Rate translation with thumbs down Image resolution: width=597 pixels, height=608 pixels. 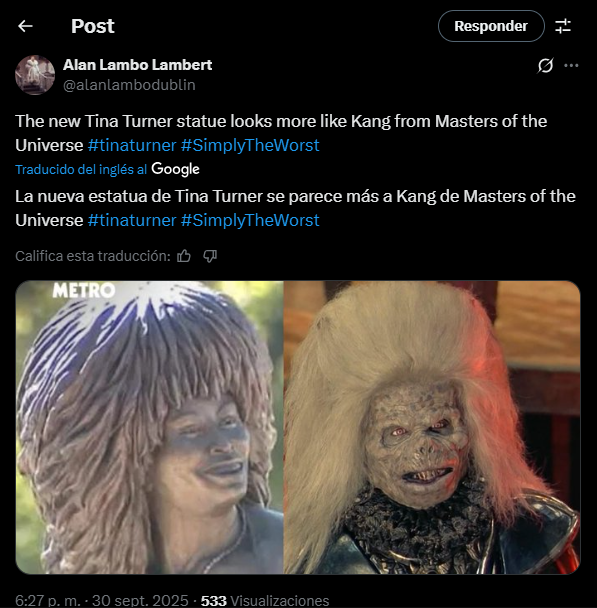[x=210, y=256]
